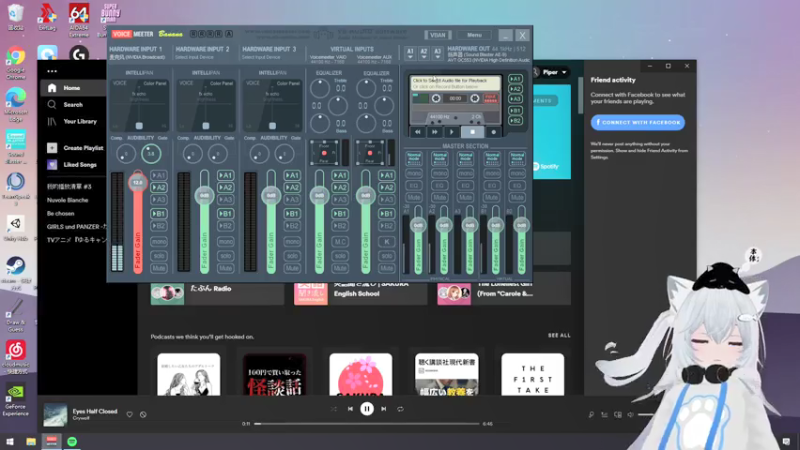Toggle repeat in Spotify player
Image resolution: width=800 pixels, height=450 pixels.
pos(401,409)
